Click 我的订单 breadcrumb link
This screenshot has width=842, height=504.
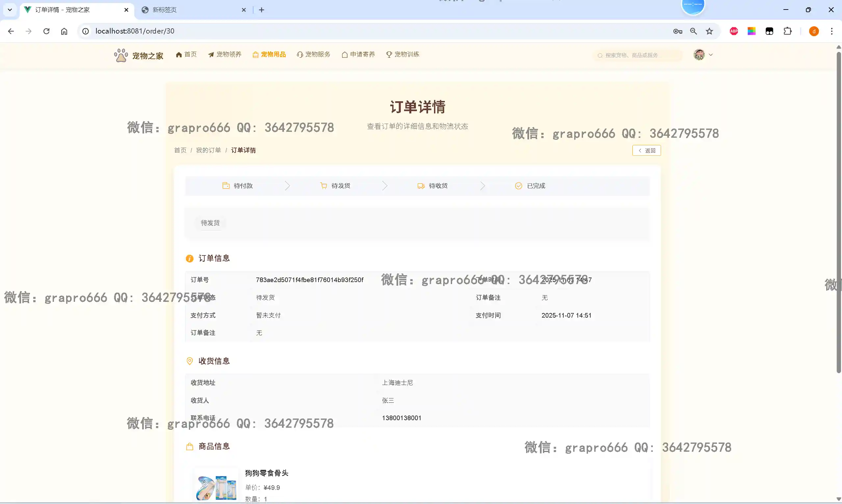(x=208, y=150)
